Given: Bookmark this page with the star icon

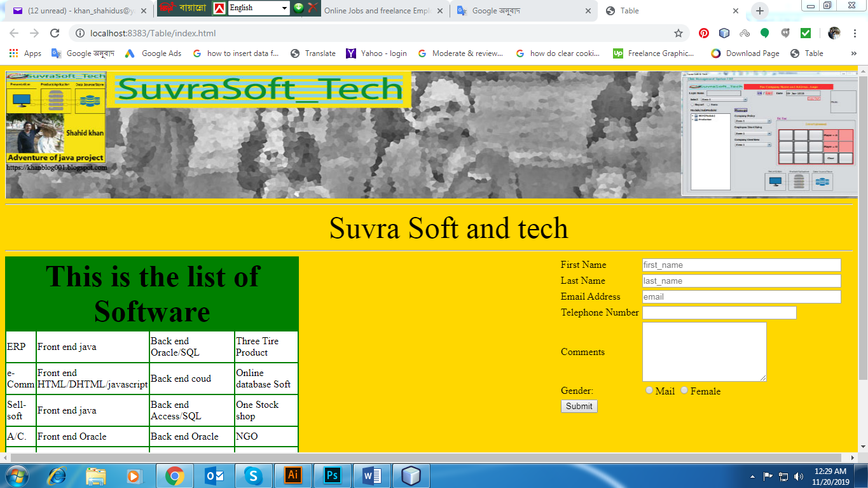Looking at the screenshot, I should click(679, 33).
